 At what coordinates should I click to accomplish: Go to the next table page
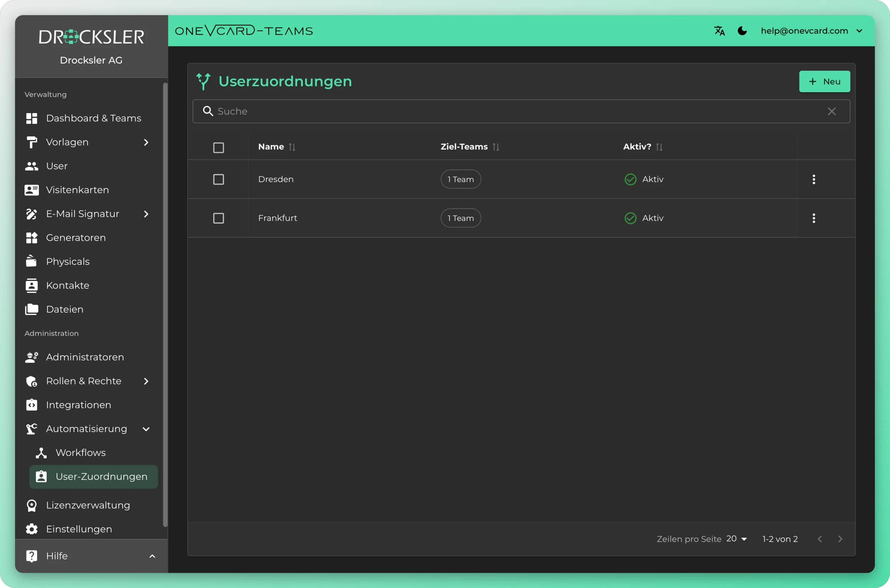pos(840,539)
